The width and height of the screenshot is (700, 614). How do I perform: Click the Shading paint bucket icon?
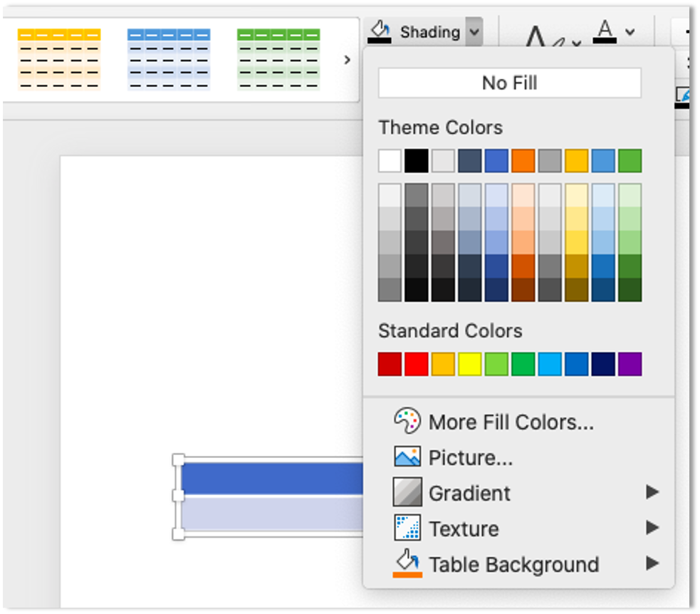pos(380,31)
